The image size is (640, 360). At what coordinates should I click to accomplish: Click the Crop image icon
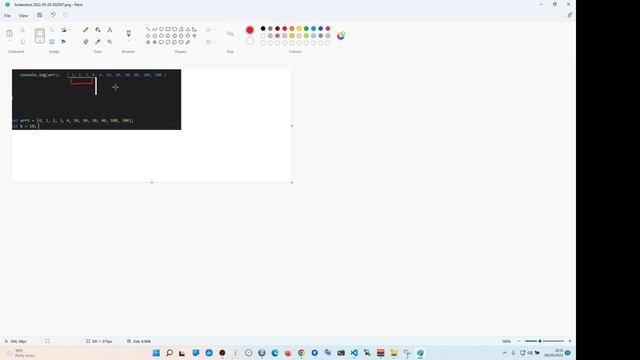[x=52, y=30]
